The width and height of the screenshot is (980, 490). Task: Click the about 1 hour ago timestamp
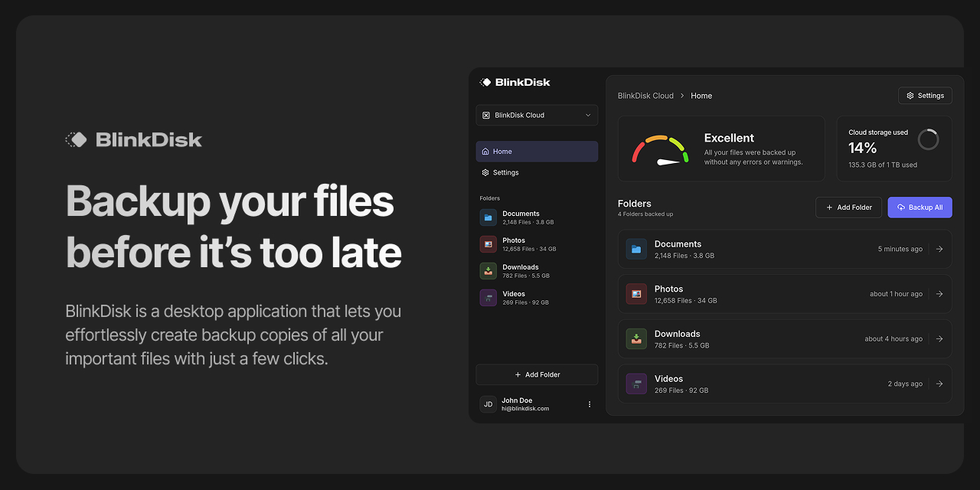click(x=896, y=294)
